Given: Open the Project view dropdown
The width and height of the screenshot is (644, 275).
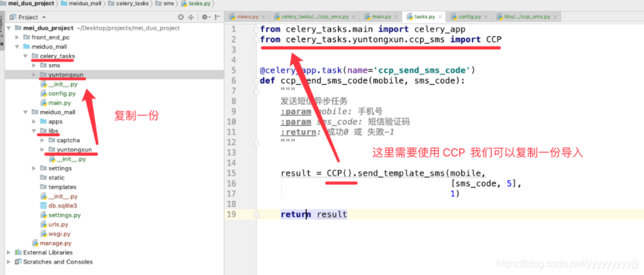Looking at the screenshot, I should click(44, 17).
